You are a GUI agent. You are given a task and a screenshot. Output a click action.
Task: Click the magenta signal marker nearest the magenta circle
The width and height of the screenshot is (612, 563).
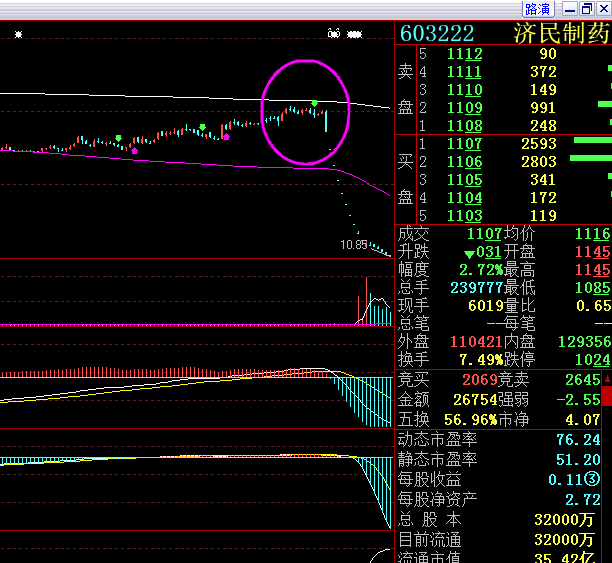(x=226, y=137)
